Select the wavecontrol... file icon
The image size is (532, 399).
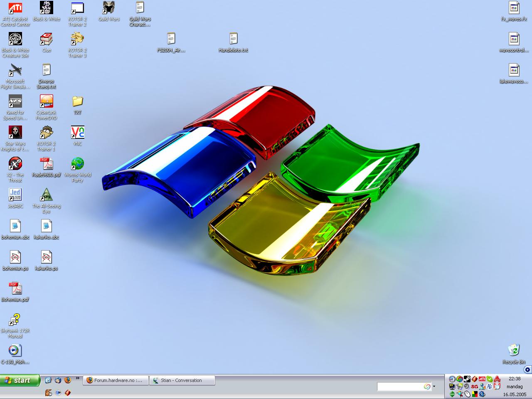point(514,42)
